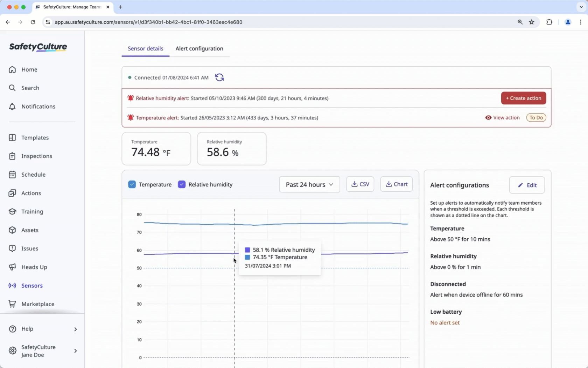This screenshot has width=588, height=368.
Task: Reload the browser page
Action: [x=33, y=22]
